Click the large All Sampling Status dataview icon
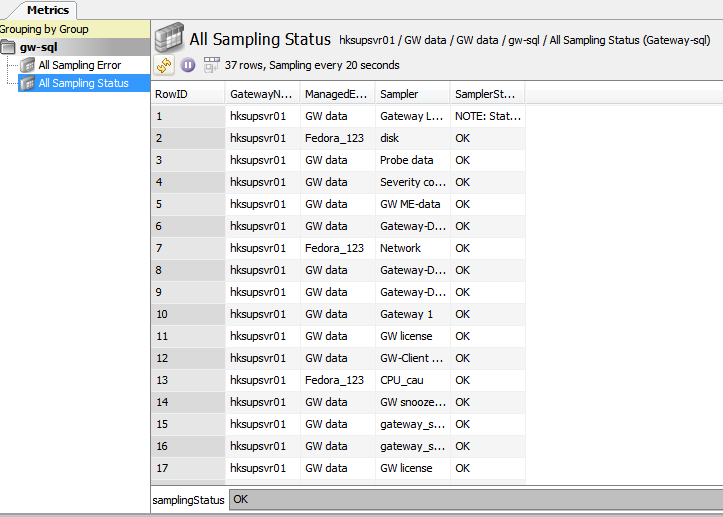Image resolution: width=723 pixels, height=517 pixels. tap(169, 37)
